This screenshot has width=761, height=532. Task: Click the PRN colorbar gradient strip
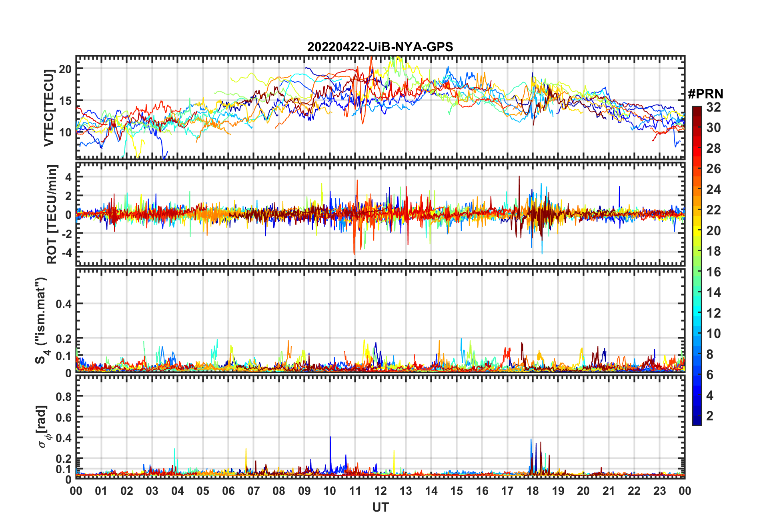[697, 266]
